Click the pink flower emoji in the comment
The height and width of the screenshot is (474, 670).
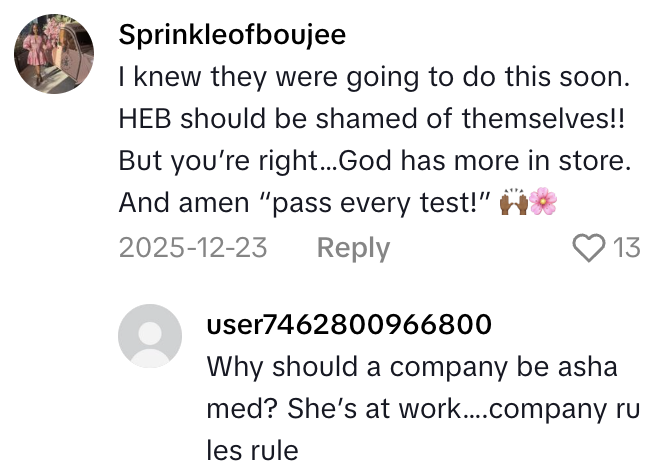(x=543, y=203)
